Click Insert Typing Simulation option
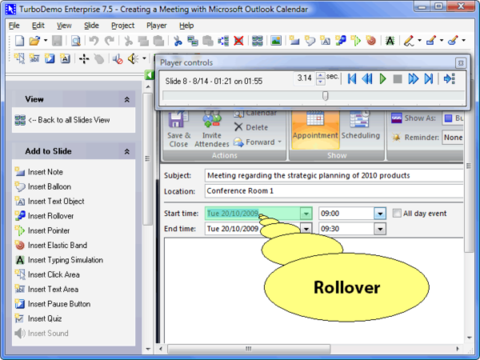480x360 pixels. pyautogui.click(x=65, y=260)
